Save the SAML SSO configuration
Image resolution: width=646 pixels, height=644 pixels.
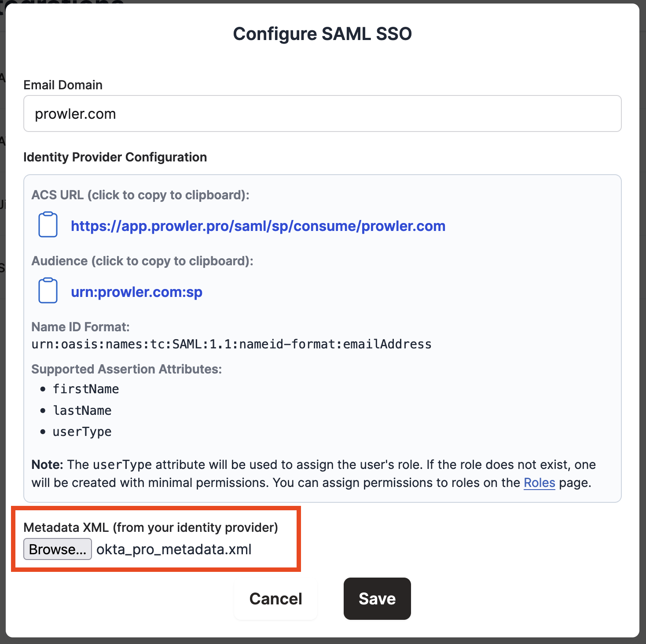point(377,599)
